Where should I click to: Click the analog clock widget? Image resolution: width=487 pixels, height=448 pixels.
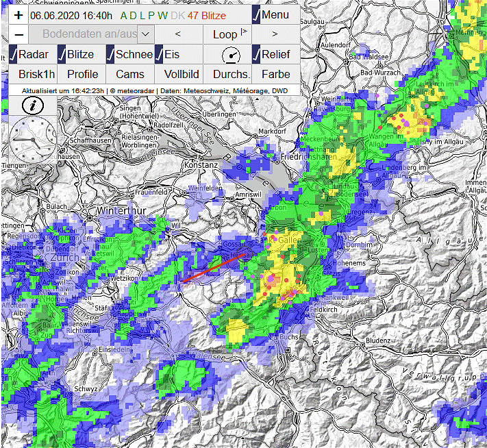click(33, 140)
